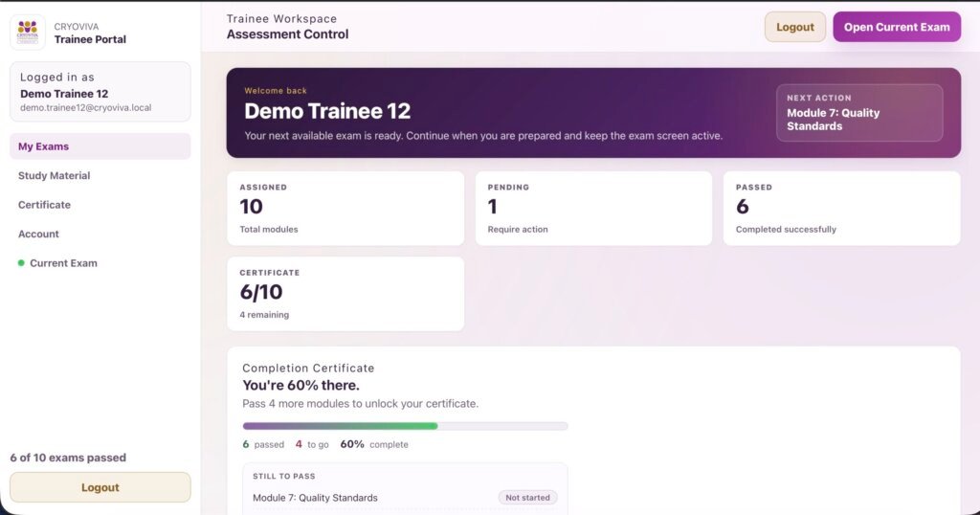
Task: Click the large Demo Trainee 12 banner heading
Action: tap(327, 111)
